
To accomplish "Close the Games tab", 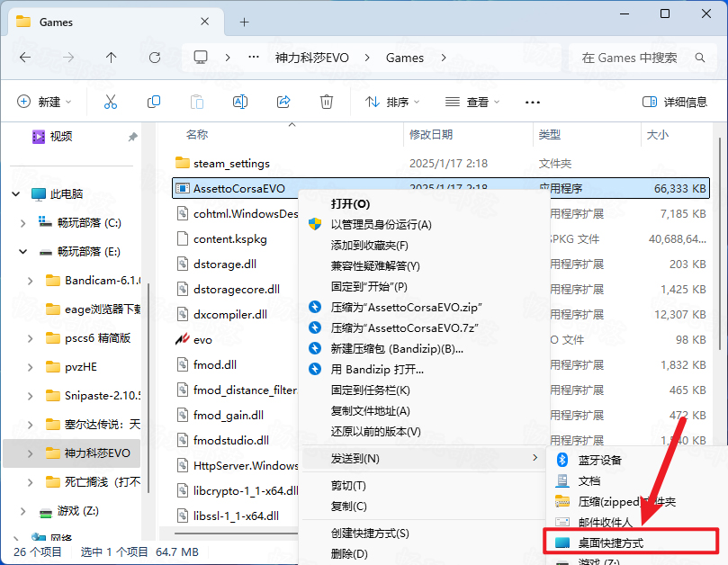I will [205, 22].
